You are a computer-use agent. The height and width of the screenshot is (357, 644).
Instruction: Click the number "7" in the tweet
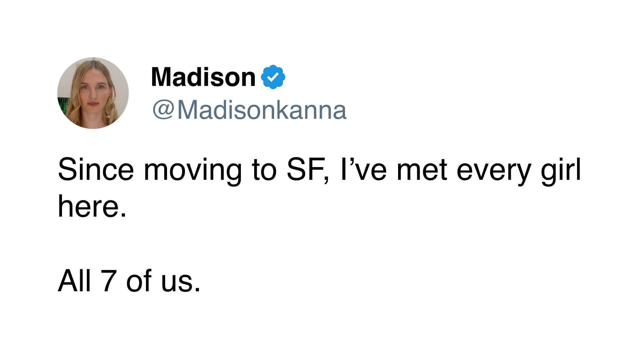(108, 281)
